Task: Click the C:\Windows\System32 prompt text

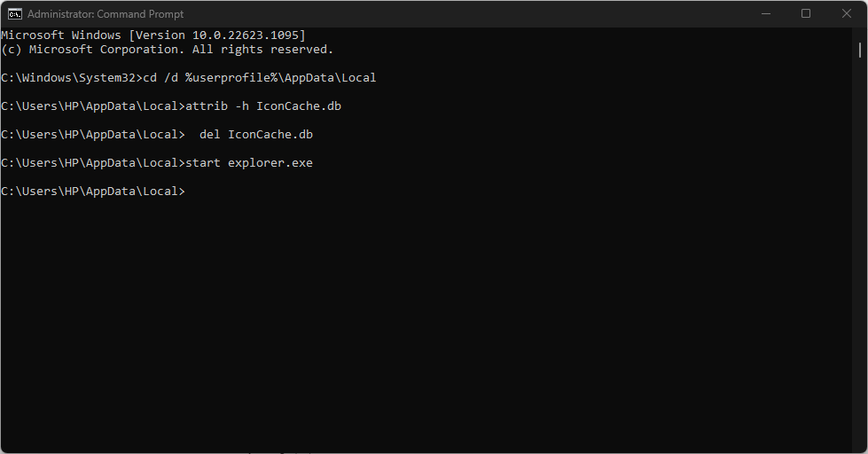Action: (68, 77)
